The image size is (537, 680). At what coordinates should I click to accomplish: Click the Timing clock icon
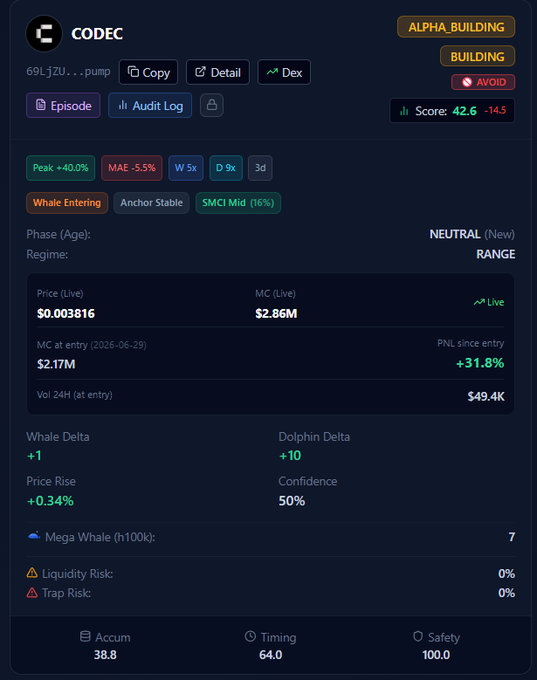click(250, 636)
